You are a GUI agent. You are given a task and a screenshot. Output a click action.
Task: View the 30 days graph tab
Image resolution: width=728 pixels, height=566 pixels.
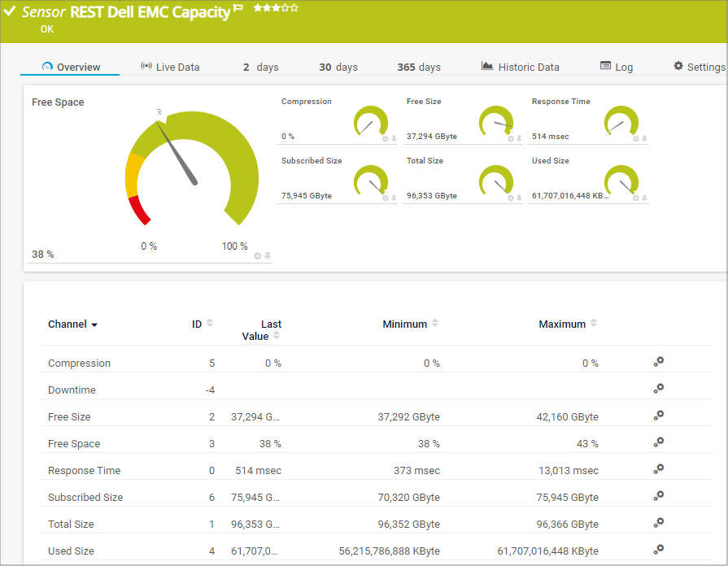pos(338,67)
